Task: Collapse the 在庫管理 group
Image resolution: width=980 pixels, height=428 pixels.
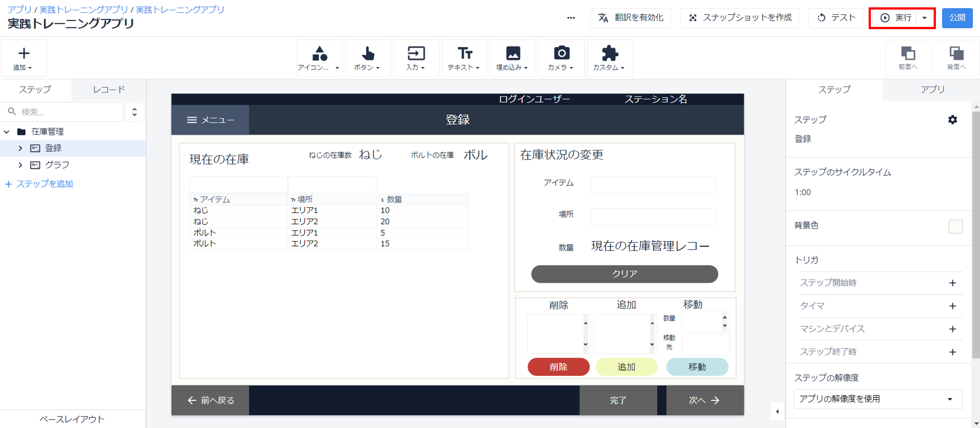Action: coord(6,132)
